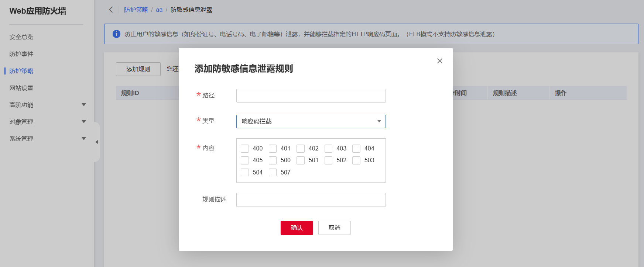This screenshot has width=644, height=267.
Task: Click the back arrow in breadcrumb
Action: pyautogui.click(x=111, y=10)
